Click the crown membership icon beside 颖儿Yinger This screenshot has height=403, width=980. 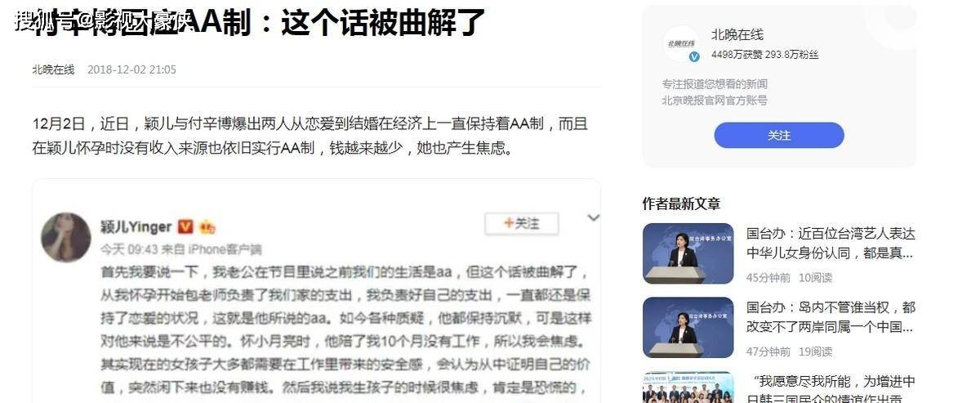coord(207,227)
